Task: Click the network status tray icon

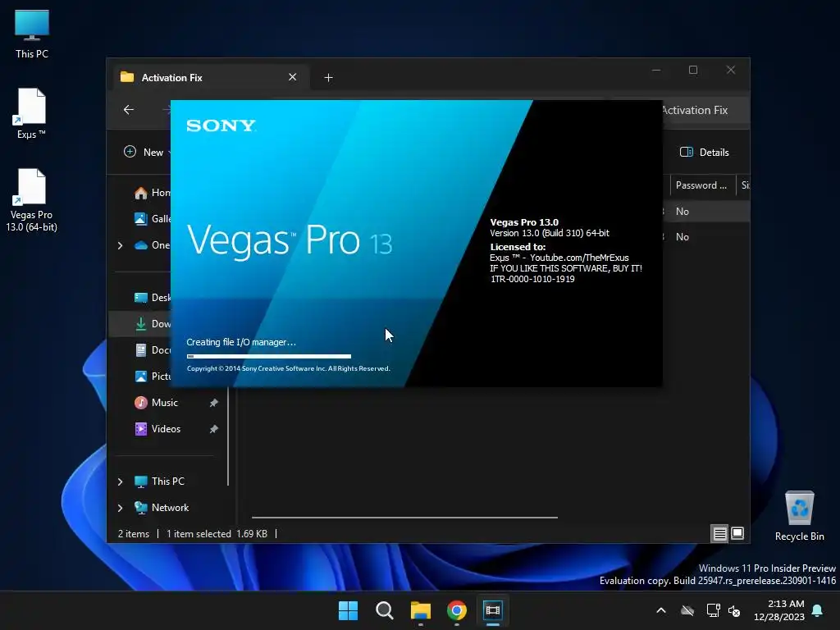Action: [x=713, y=610]
